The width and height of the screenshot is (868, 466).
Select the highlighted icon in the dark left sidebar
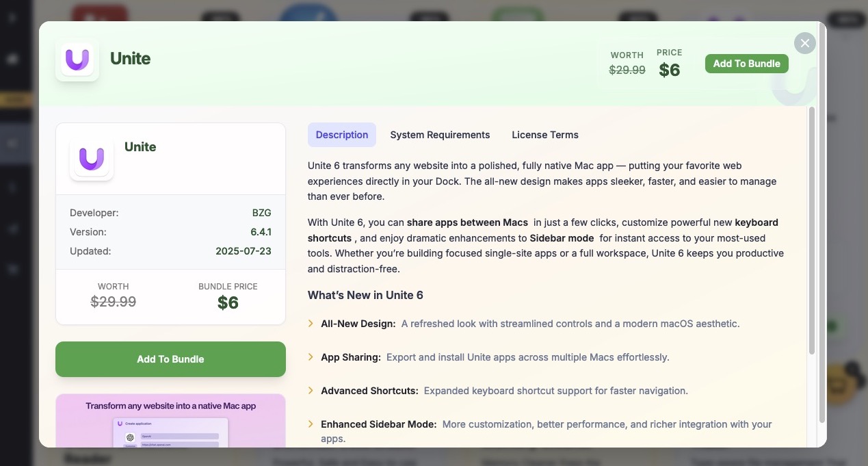click(x=12, y=142)
